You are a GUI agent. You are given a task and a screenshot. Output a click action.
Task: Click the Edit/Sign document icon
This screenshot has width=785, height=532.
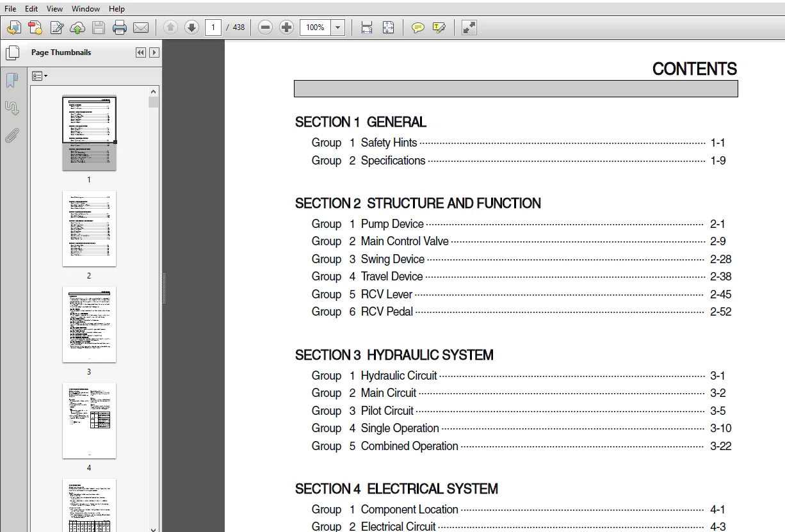57,28
